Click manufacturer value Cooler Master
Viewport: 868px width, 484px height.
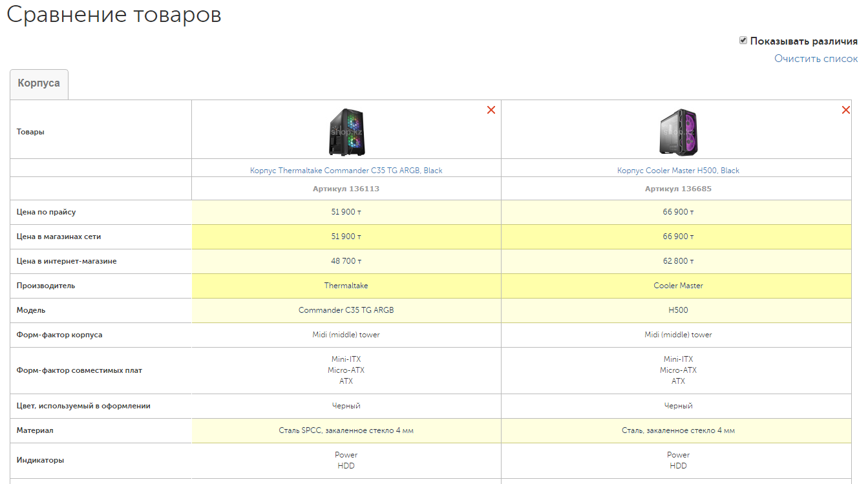tap(678, 286)
